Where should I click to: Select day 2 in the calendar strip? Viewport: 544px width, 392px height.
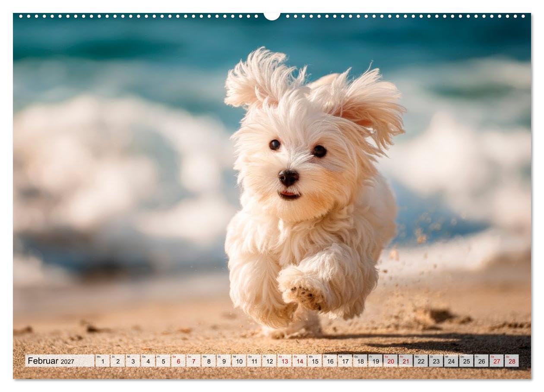[x=117, y=361]
